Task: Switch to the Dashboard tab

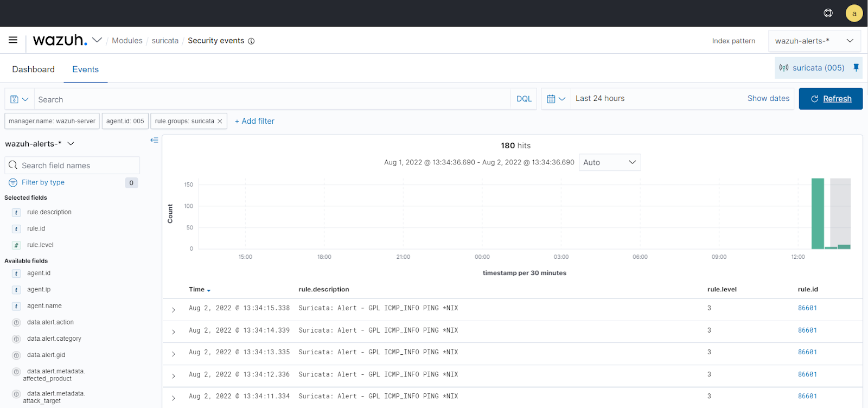Action: 33,69
